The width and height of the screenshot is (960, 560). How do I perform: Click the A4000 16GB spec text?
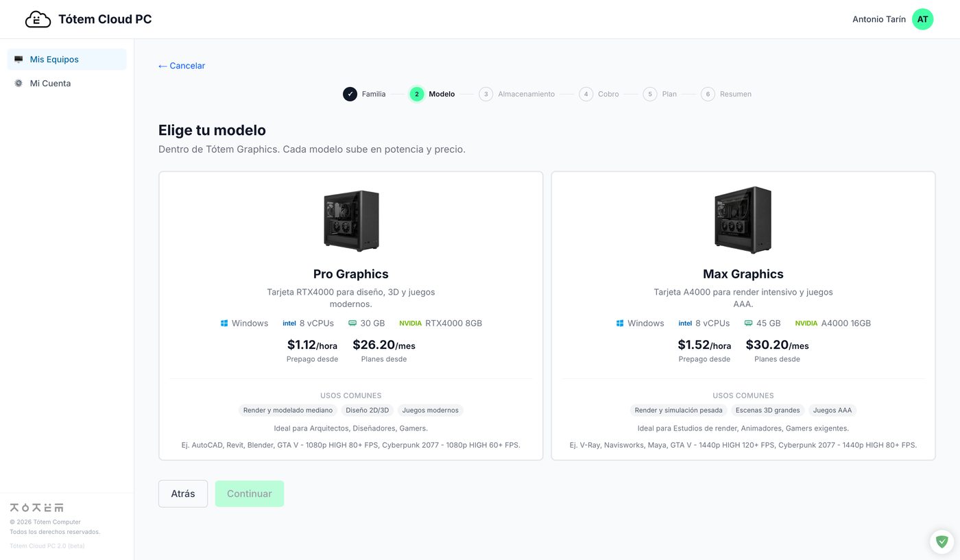(846, 324)
